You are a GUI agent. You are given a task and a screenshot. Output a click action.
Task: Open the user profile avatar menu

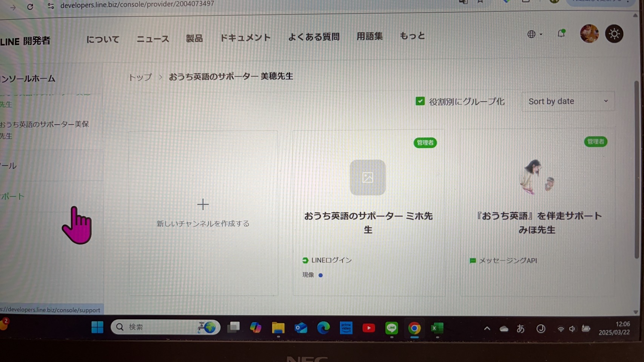click(x=589, y=34)
